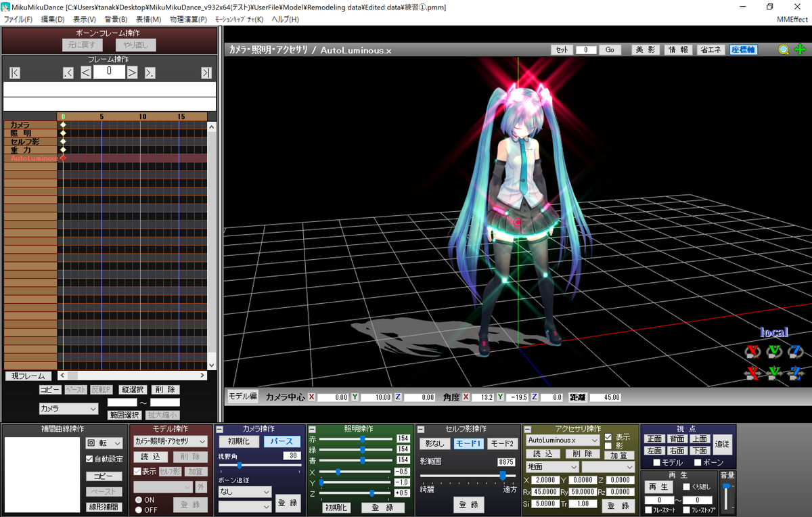Screen dimensions: 812x517
Task: Click the 正面 front view button
Action: click(x=655, y=439)
